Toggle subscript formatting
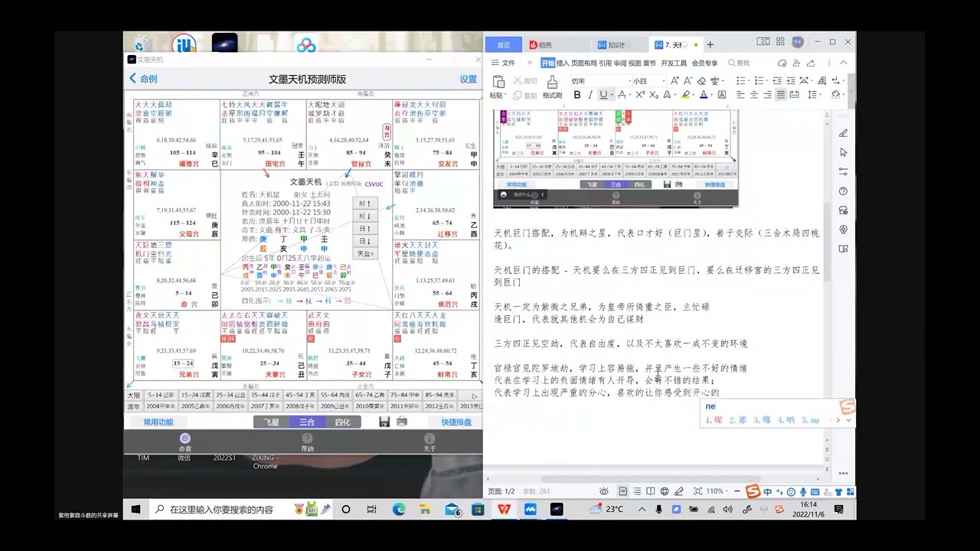This screenshot has height=551, width=980. coord(654,95)
